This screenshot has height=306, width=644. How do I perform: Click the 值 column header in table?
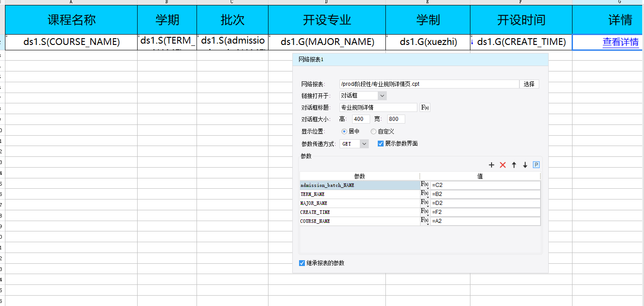tap(480, 176)
